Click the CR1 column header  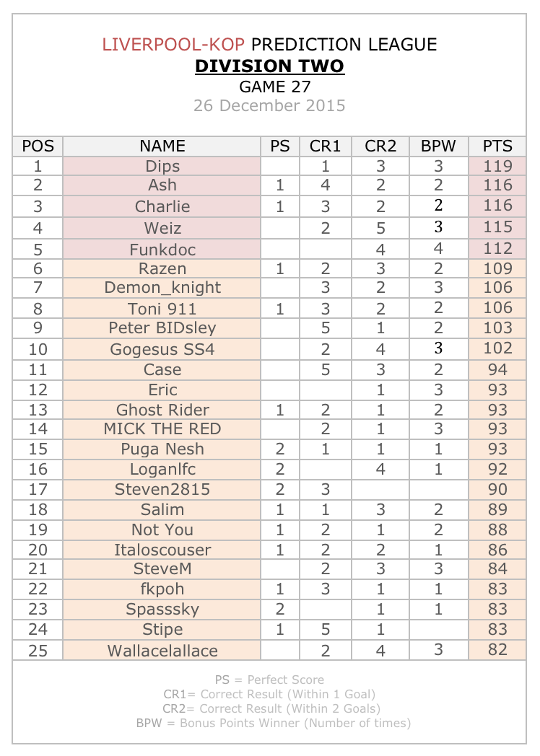pos(326,146)
